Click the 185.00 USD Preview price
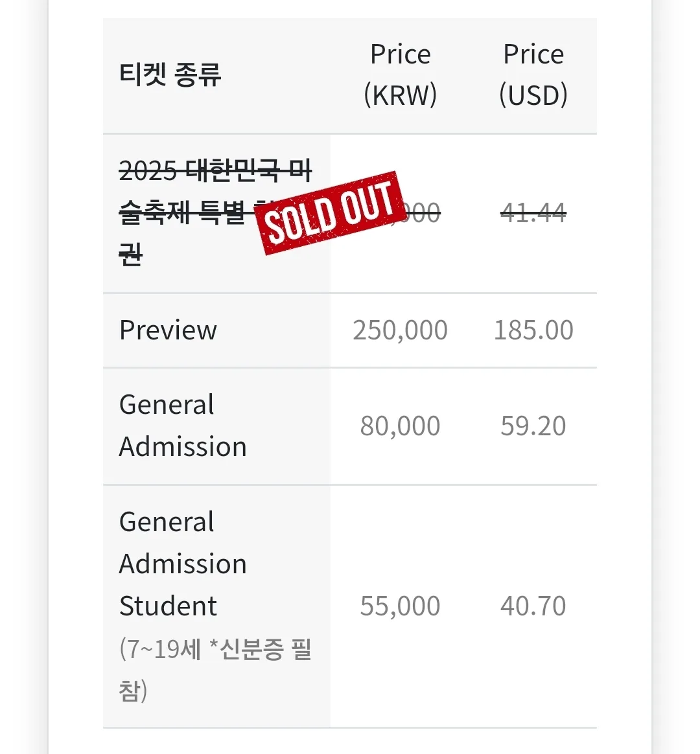Viewport: 700px width, 754px height. (533, 330)
